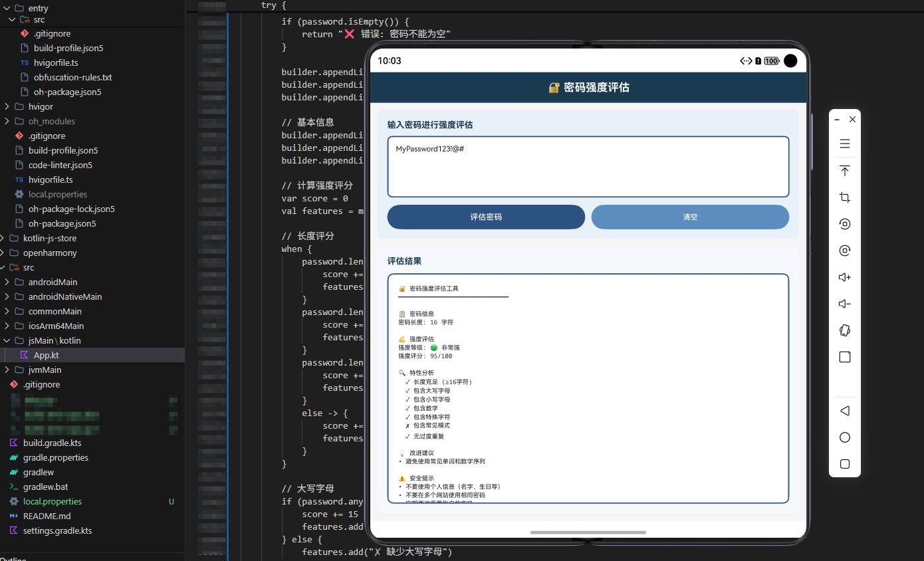Click the 评估结果 output text box
This screenshot has width=924, height=561.
[x=588, y=389]
